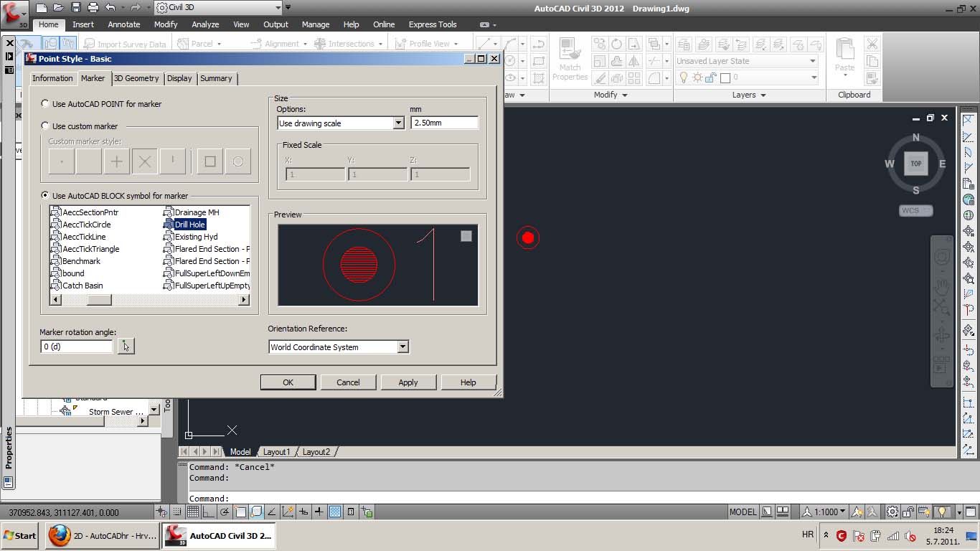980x551 pixels.
Task: Select Use AutoCAD POINT for marker
Action: [46, 104]
